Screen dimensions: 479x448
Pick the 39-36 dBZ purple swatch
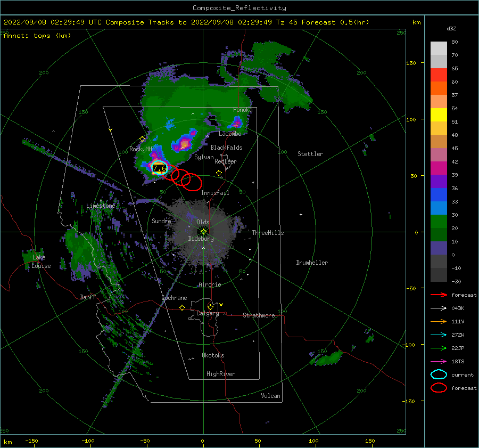(x=439, y=182)
